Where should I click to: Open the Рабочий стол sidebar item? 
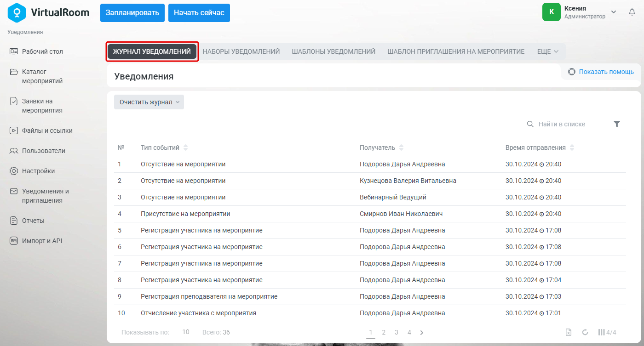point(36,51)
